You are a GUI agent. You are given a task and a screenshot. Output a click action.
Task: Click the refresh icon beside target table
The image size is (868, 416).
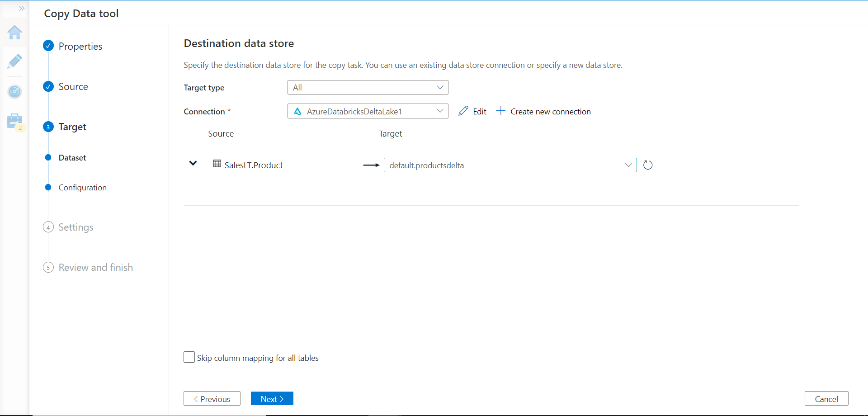point(648,165)
